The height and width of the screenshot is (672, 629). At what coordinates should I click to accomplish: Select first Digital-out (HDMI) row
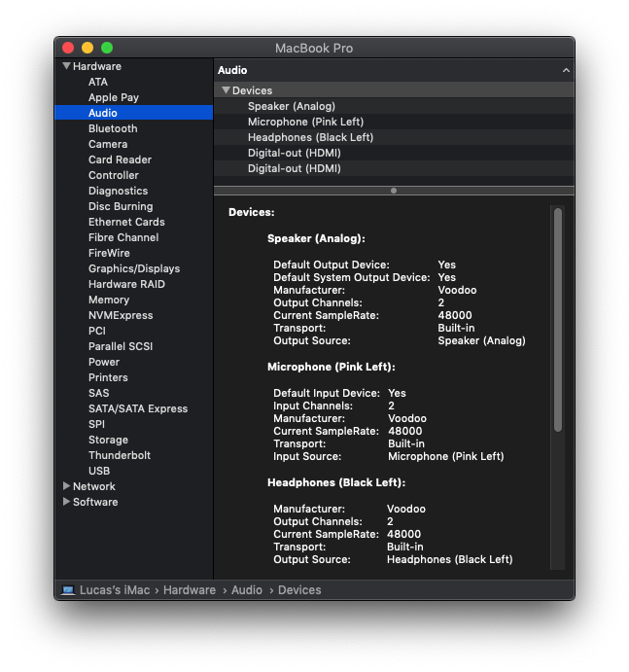click(394, 153)
